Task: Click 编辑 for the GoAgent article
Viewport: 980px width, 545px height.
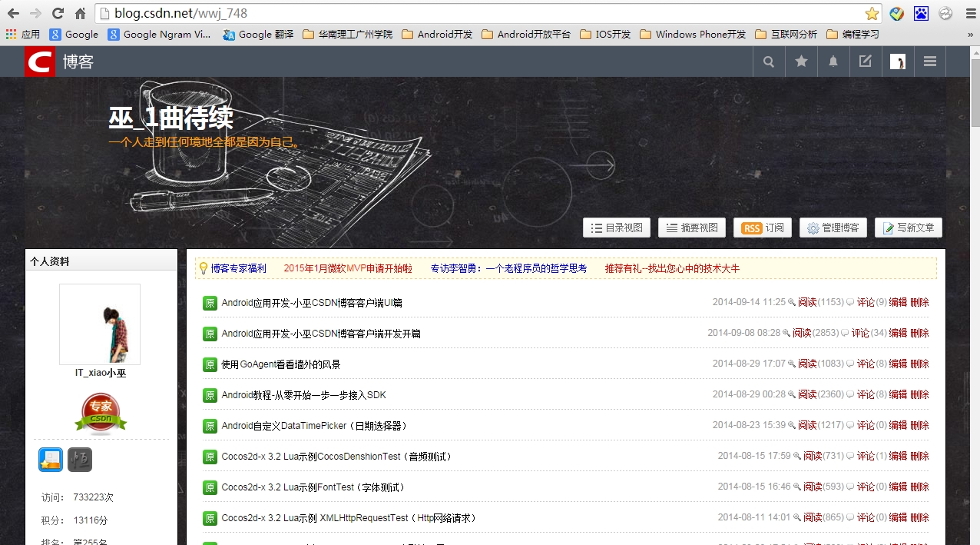Action: (x=898, y=364)
